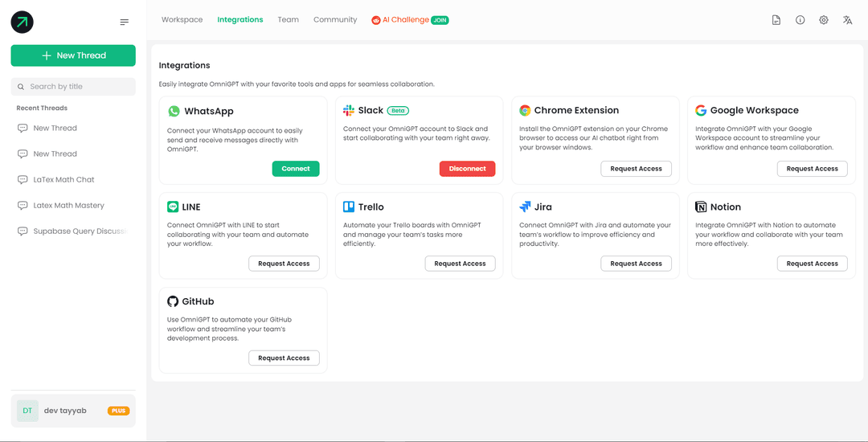The height and width of the screenshot is (442, 868).
Task: Click the OmniGPT arrow logo
Action: [23, 23]
